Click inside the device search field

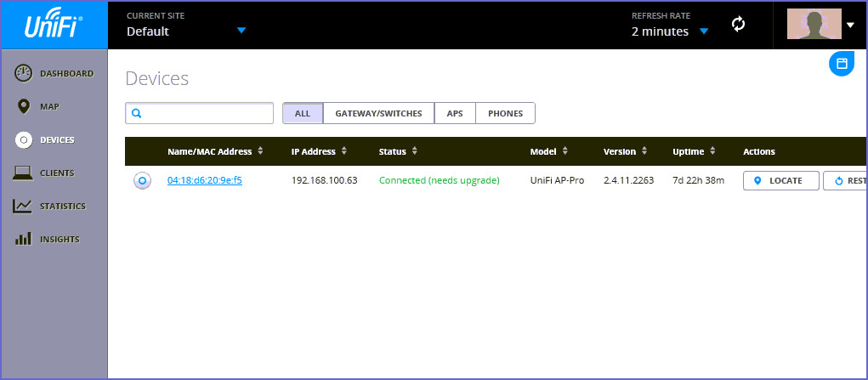pyautogui.click(x=199, y=114)
